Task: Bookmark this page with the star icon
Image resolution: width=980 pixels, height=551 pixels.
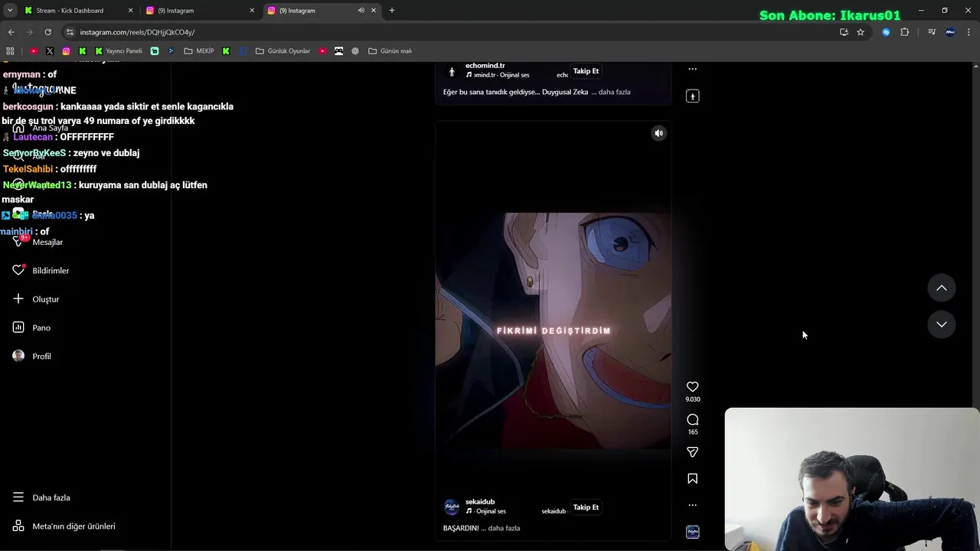Action: coord(861,32)
